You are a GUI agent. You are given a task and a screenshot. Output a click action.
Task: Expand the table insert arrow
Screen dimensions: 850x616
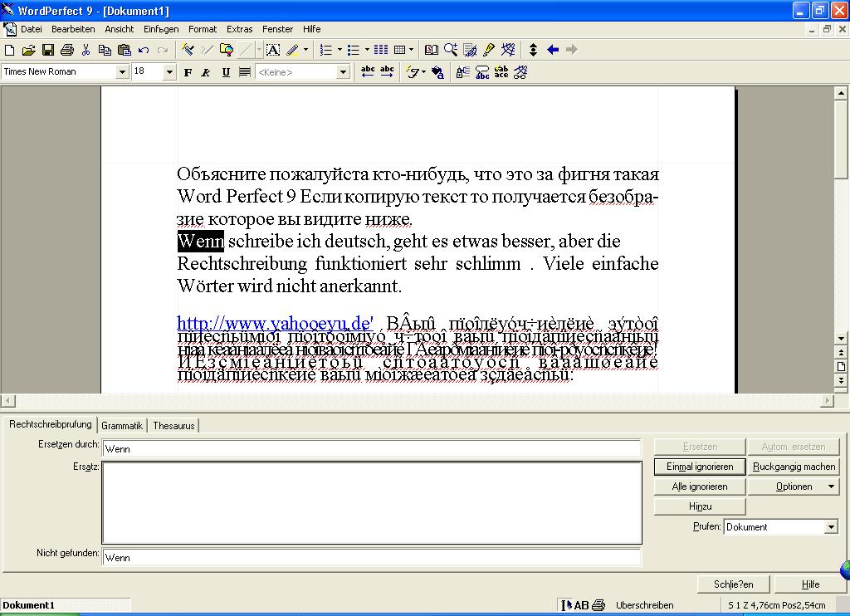coord(412,51)
